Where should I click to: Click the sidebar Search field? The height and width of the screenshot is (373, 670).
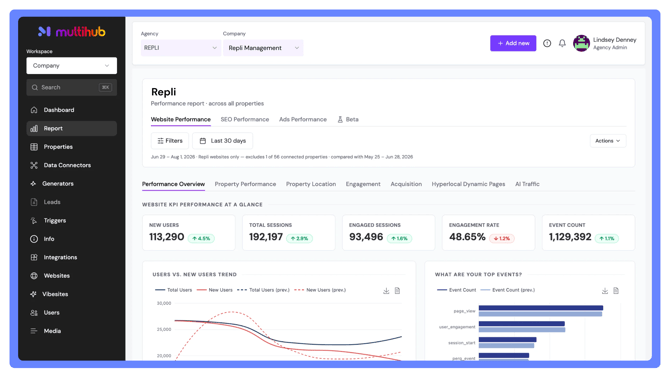point(71,88)
